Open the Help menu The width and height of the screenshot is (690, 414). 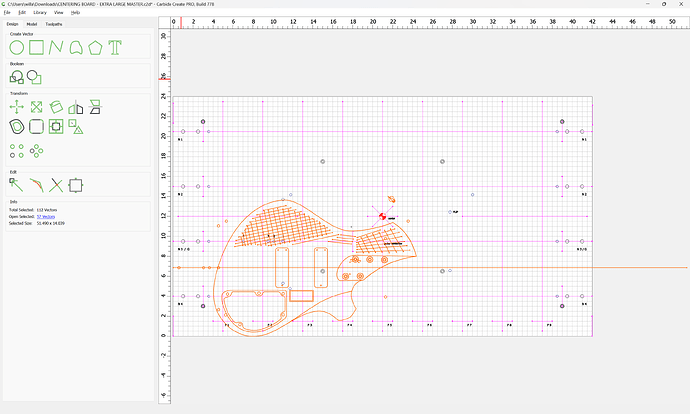click(x=76, y=12)
